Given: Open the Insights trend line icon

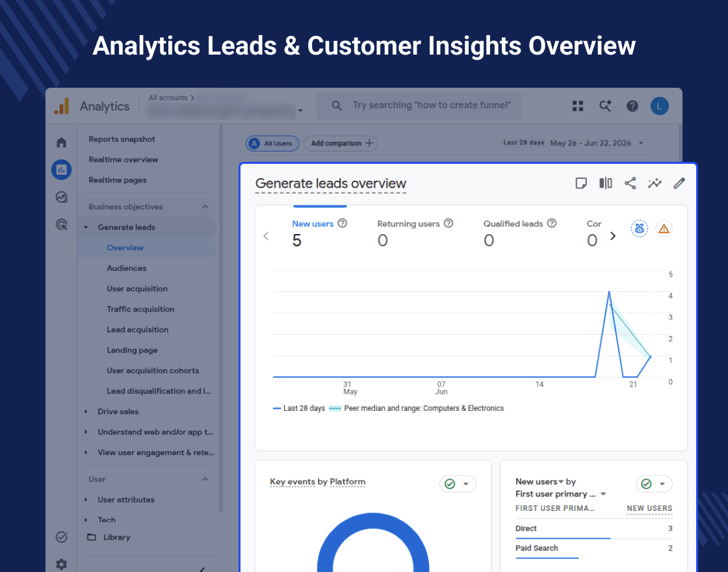Looking at the screenshot, I should 655,183.
